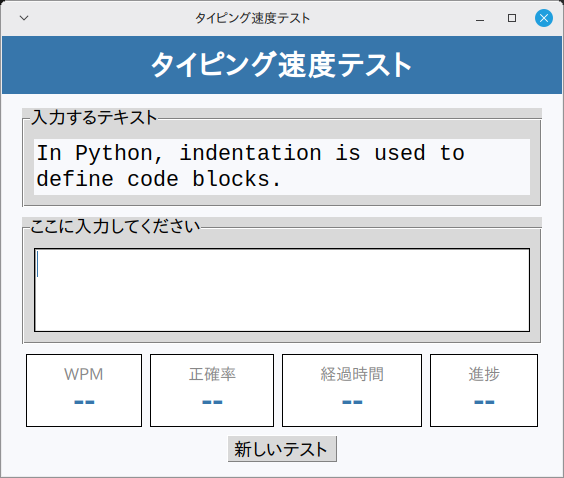This screenshot has width=564, height=478.
Task: Select the 進捗 stat card
Action: (484, 390)
